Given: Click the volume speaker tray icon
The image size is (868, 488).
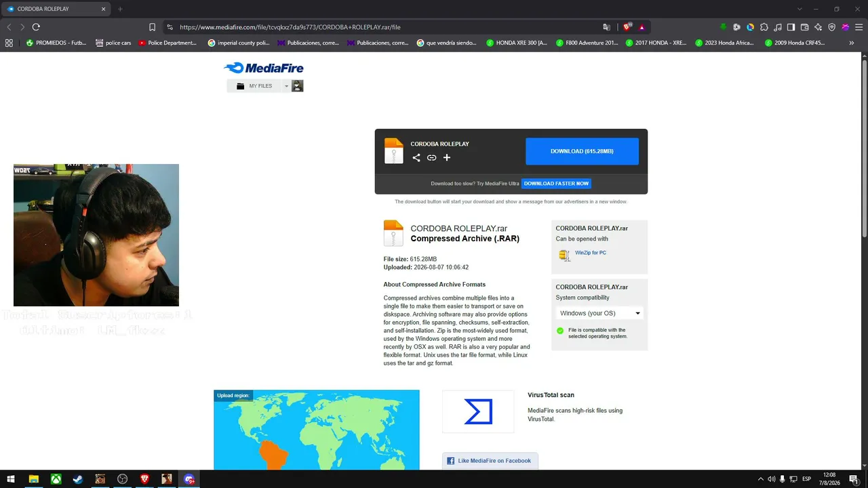Looking at the screenshot, I should [x=771, y=479].
